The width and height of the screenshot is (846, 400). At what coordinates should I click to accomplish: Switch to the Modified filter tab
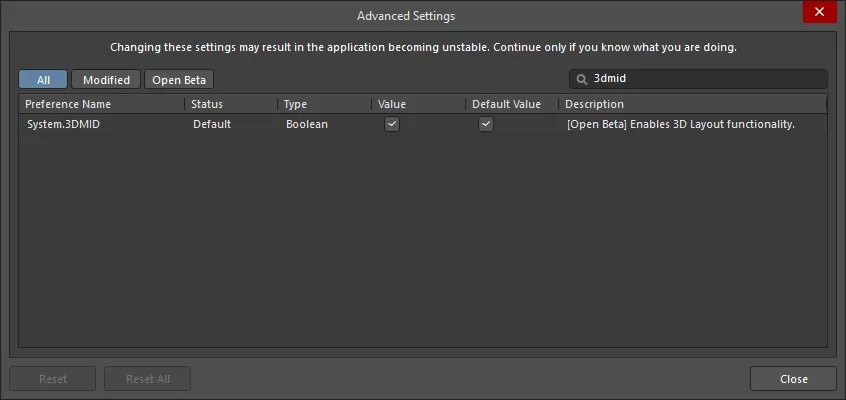pyautogui.click(x=106, y=79)
